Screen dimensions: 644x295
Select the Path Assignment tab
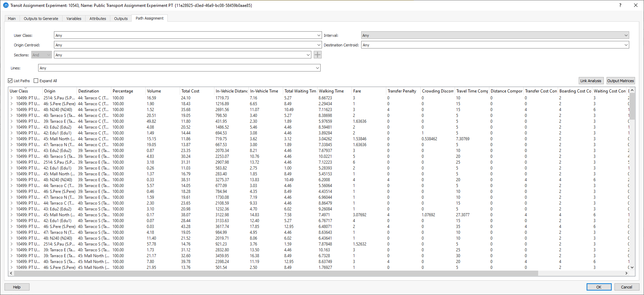(x=149, y=18)
